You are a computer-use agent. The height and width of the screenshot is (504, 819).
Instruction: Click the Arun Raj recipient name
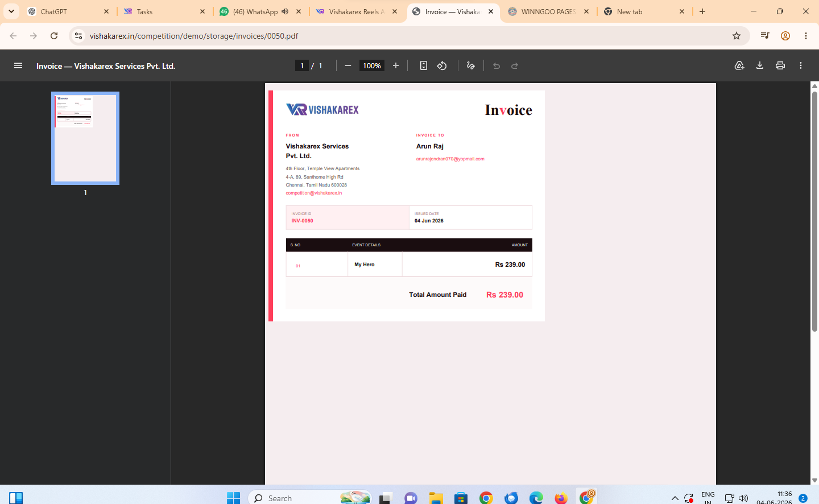[x=429, y=146]
